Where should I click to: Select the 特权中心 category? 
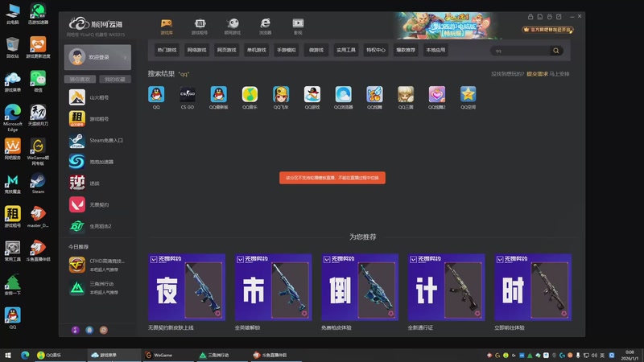click(376, 50)
